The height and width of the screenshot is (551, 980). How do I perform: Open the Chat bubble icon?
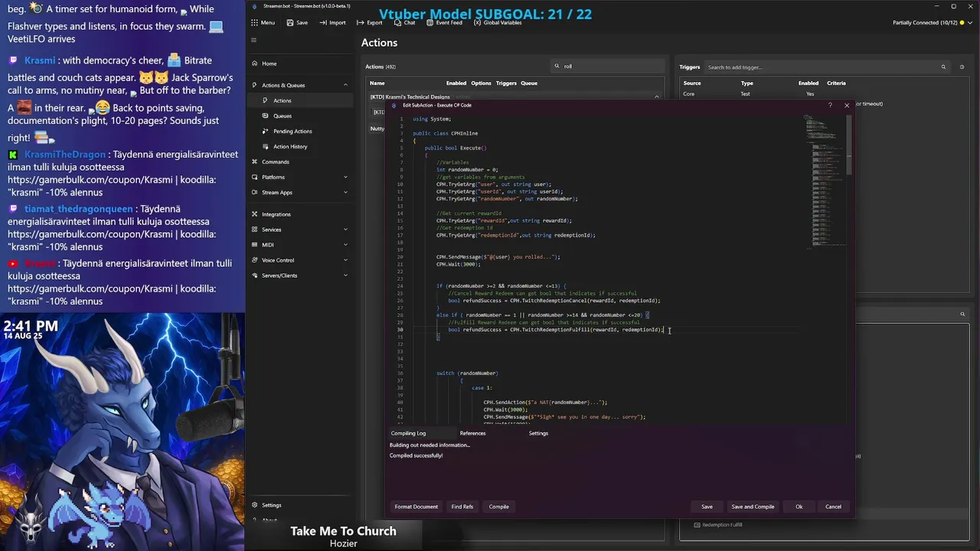tap(397, 23)
